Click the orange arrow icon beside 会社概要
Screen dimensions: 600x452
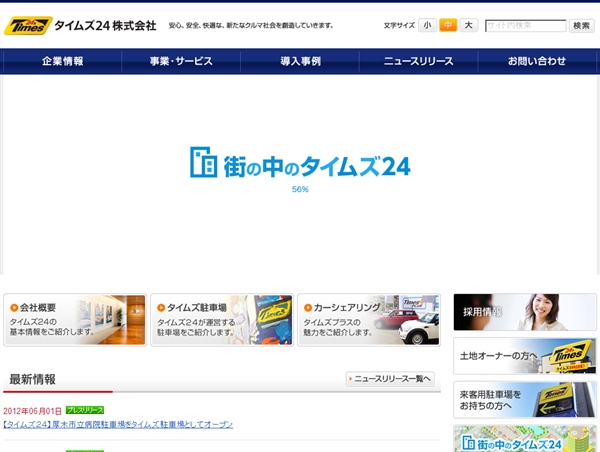[x=14, y=307]
